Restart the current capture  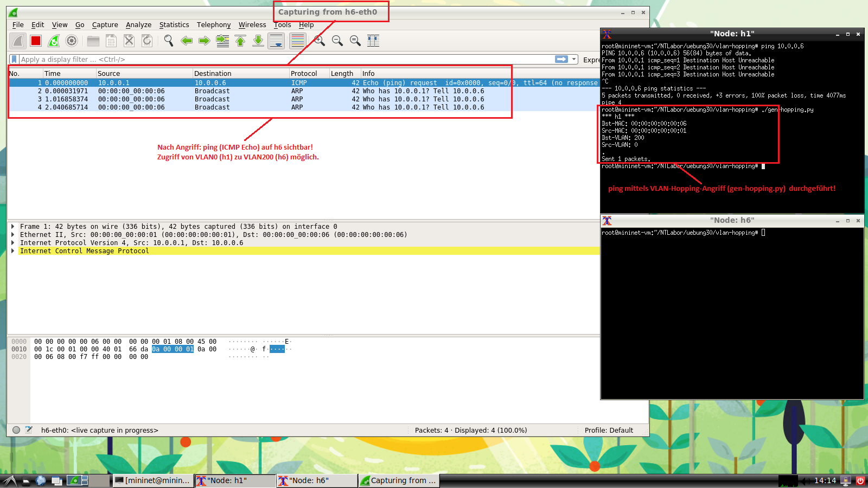click(54, 41)
